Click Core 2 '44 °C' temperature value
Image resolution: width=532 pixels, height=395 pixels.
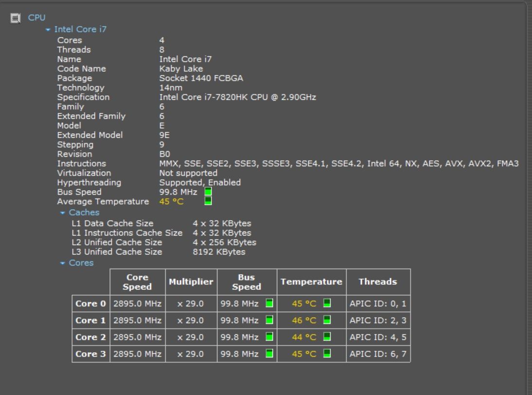tap(304, 337)
